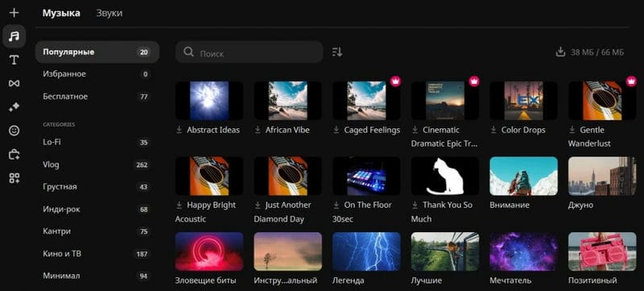The height and width of the screenshot is (291, 644).
Task: Download Happy Bright Acoustic track
Action: [x=179, y=205]
